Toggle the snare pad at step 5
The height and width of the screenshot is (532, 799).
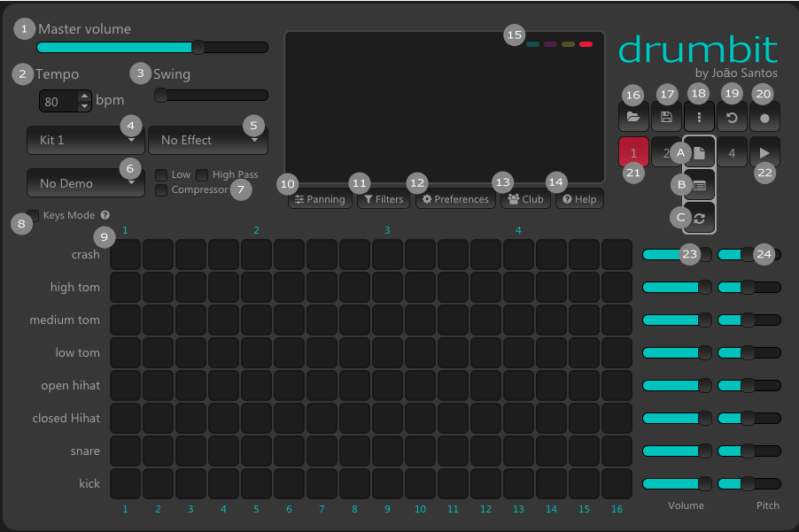[x=256, y=451]
